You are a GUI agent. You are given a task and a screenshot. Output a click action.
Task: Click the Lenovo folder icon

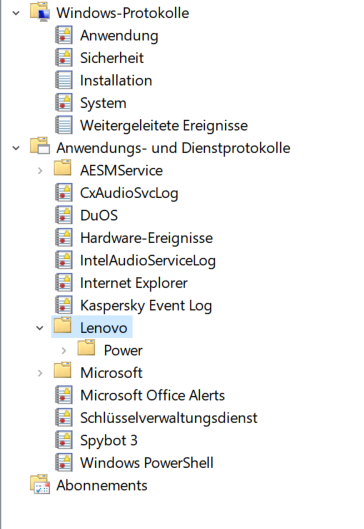pyautogui.click(x=62, y=325)
